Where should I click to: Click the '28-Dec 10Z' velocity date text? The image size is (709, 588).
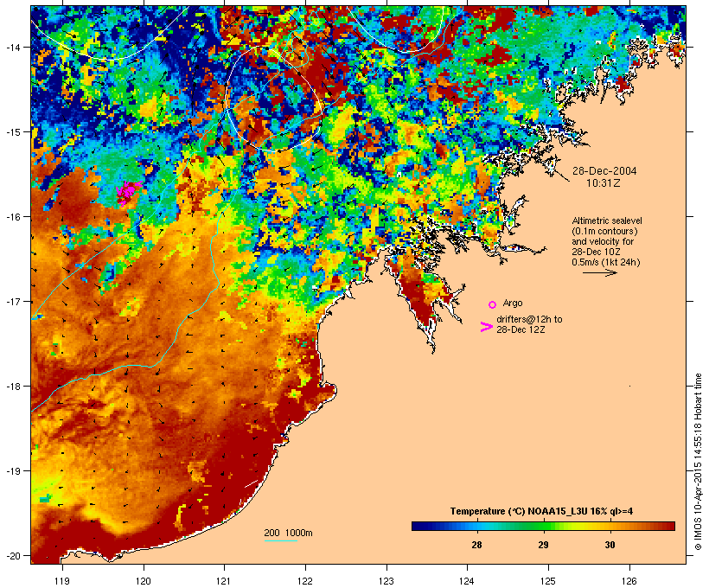pos(596,252)
